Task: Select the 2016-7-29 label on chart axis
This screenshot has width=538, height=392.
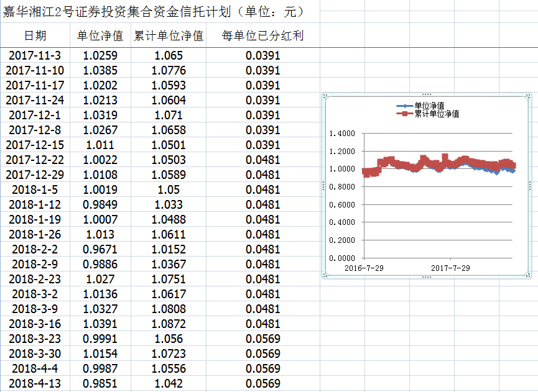Action: [x=363, y=267]
